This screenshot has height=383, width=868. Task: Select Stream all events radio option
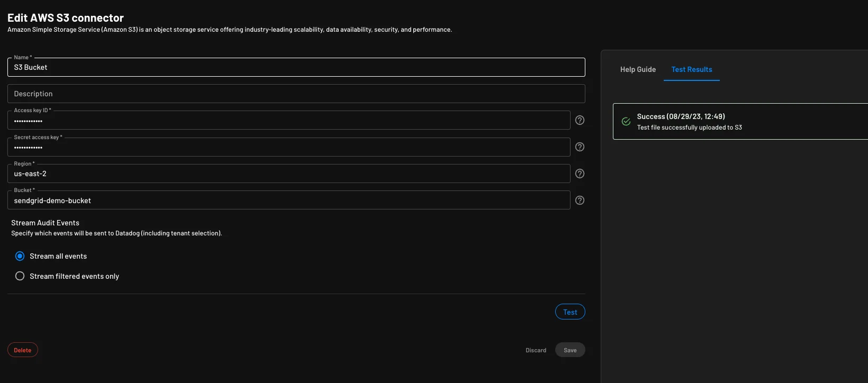[x=20, y=256]
